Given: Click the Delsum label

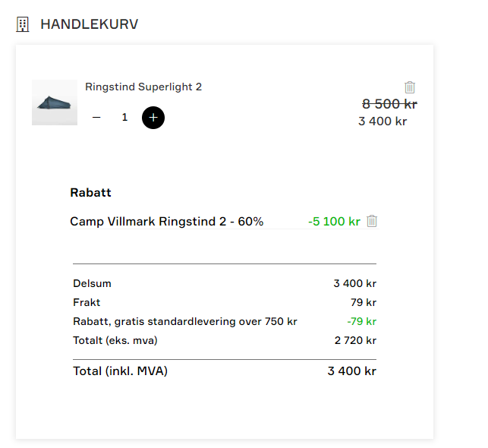Looking at the screenshot, I should [92, 283].
